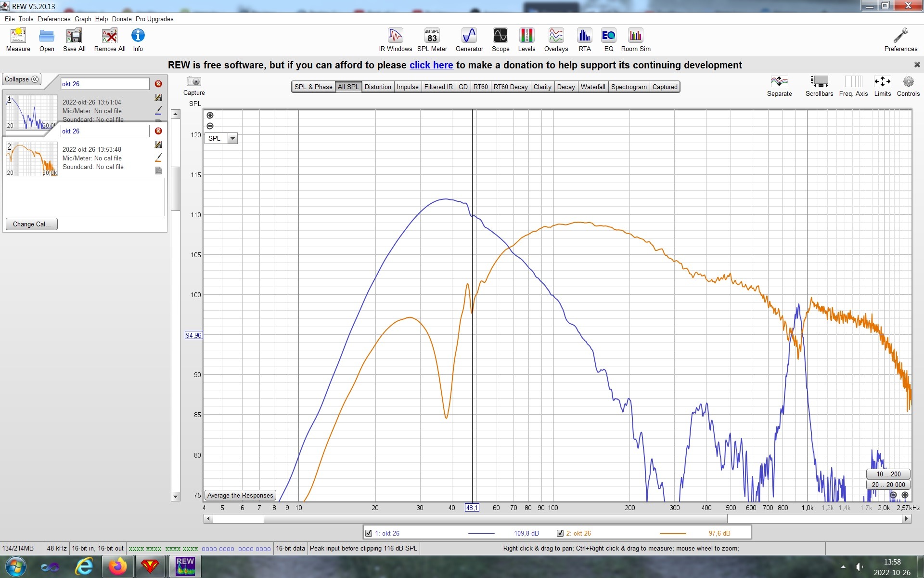The height and width of the screenshot is (578, 924).
Task: Delete measurement 1 with red X
Action: (158, 84)
